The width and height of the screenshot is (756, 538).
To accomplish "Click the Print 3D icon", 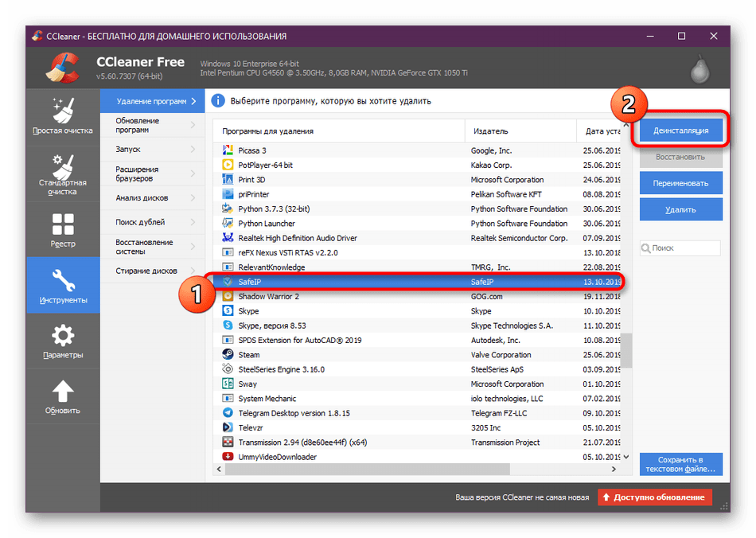I will pos(228,179).
